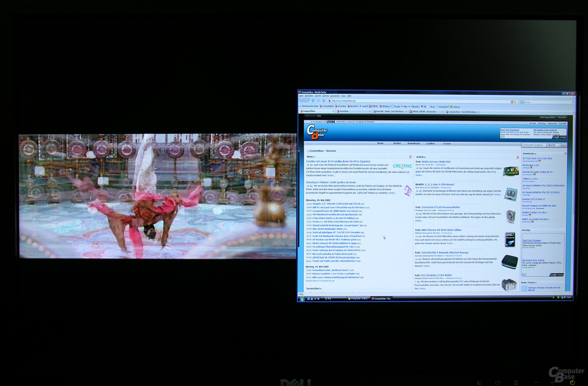The height and width of the screenshot is (386, 588).
Task: Open the ATI Tray Tools download link
Action: pyautogui.click(x=537, y=158)
